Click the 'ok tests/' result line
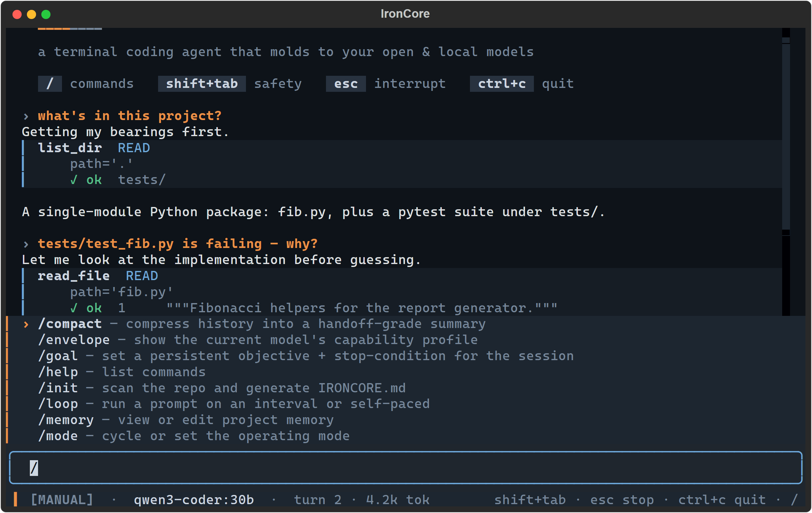This screenshot has height=513, width=812. (x=118, y=180)
